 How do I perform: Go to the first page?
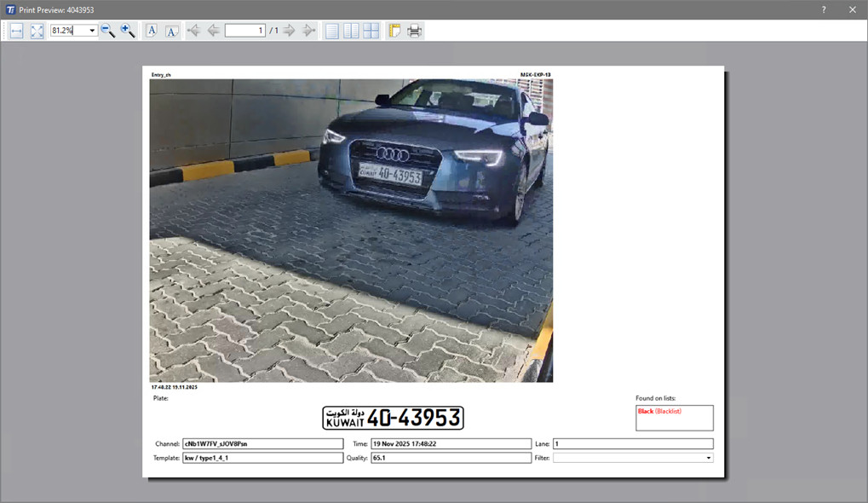(x=193, y=31)
